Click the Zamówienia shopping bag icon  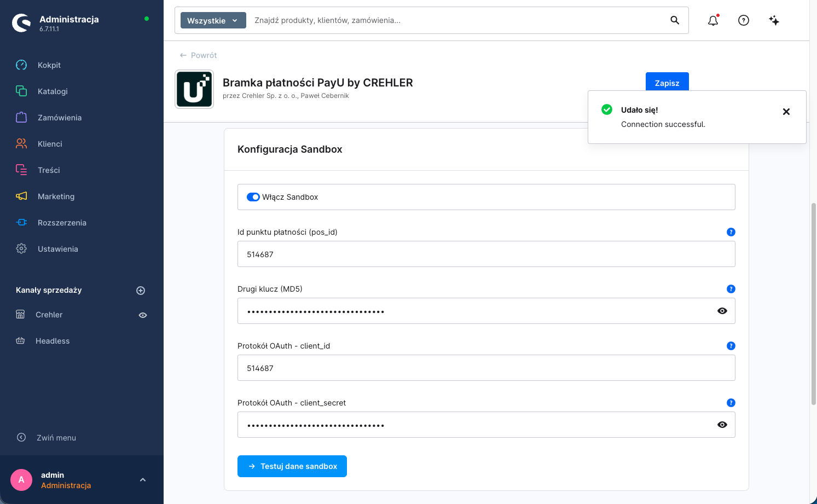[x=21, y=117]
